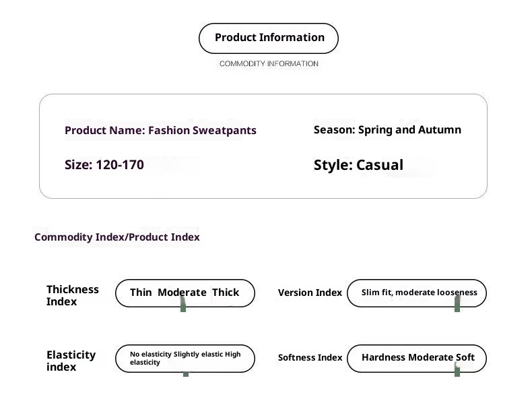Choose the Thin option in the thickness scale

141,293
